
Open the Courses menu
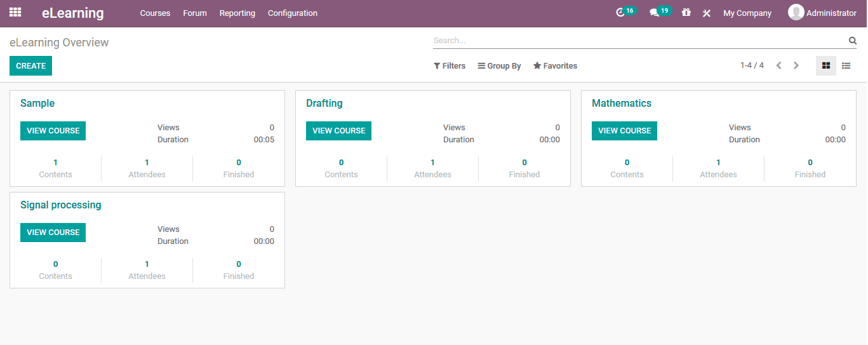pyautogui.click(x=155, y=13)
